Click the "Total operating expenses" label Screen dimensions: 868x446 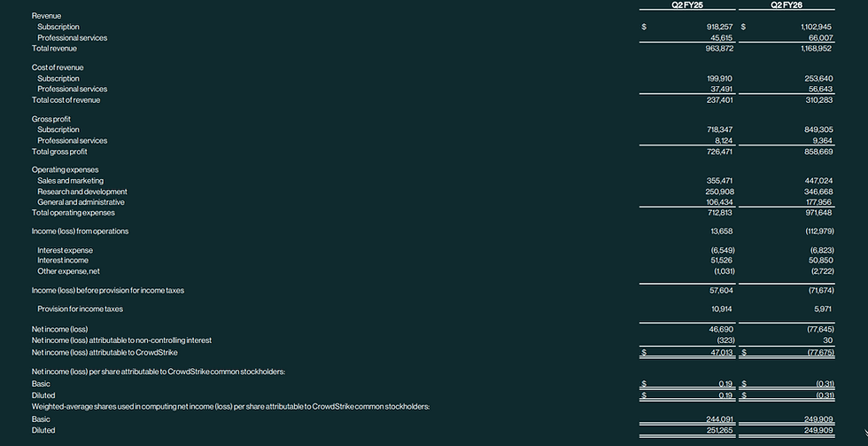coord(73,213)
